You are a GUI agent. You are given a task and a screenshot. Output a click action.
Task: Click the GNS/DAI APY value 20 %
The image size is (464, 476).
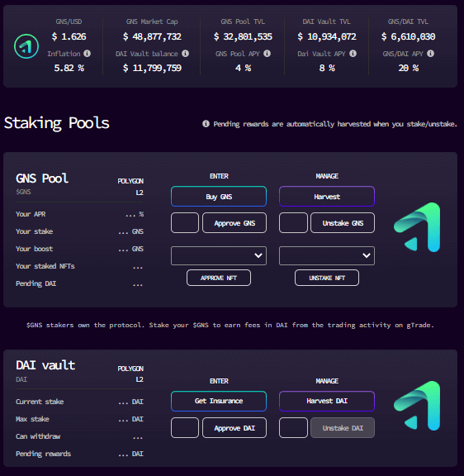click(x=408, y=68)
